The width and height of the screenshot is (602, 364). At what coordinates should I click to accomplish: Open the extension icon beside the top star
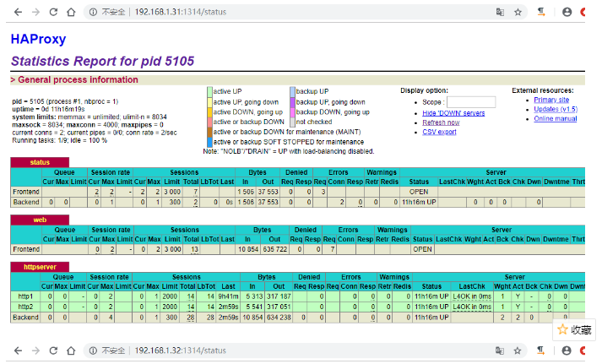tap(541, 13)
